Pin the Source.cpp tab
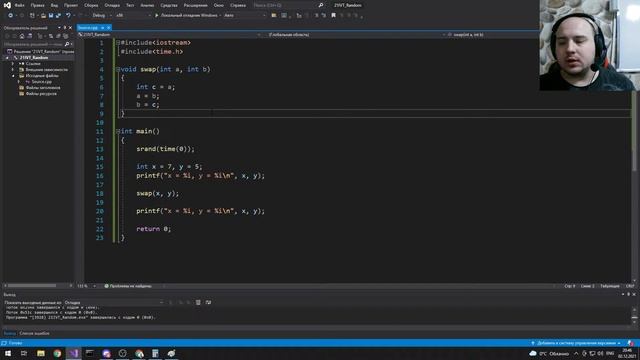The height and width of the screenshot is (360, 640). point(102,28)
